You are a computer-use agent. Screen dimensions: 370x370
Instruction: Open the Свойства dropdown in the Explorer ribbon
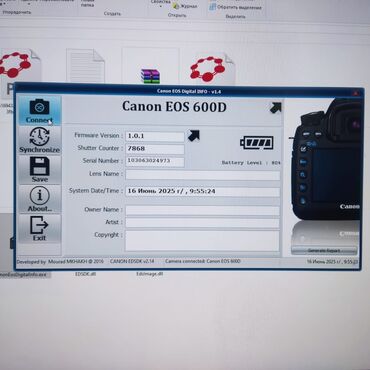[161, 3]
